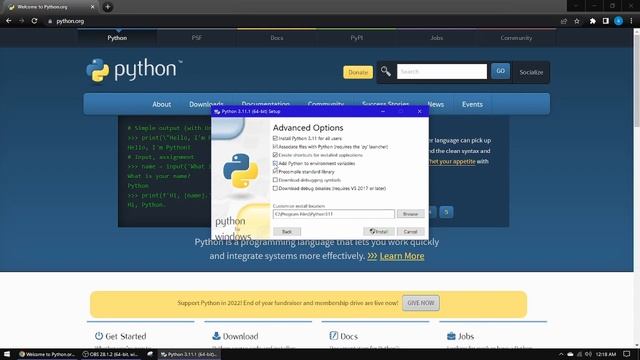Click the Back button in setup
This screenshot has width=640, height=360.
[287, 231]
